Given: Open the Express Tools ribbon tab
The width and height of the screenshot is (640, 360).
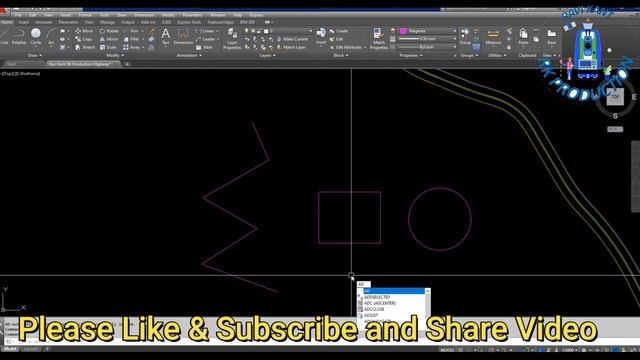Looking at the screenshot, I should (x=189, y=22).
